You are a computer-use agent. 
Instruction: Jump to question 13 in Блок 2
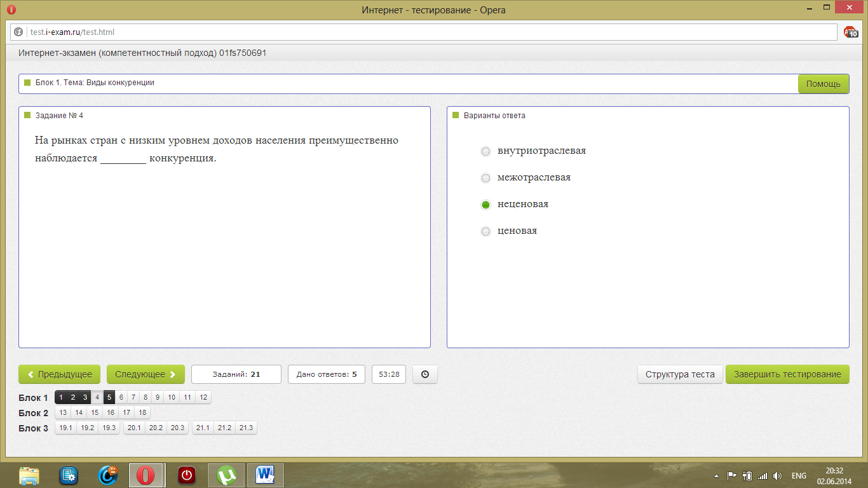coord(63,413)
